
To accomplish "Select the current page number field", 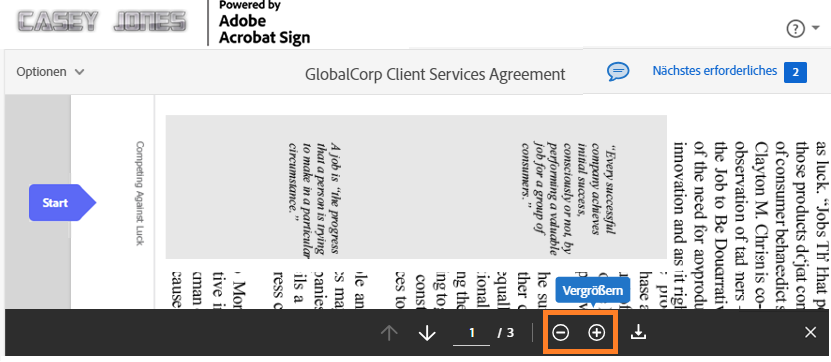I will click(x=472, y=333).
